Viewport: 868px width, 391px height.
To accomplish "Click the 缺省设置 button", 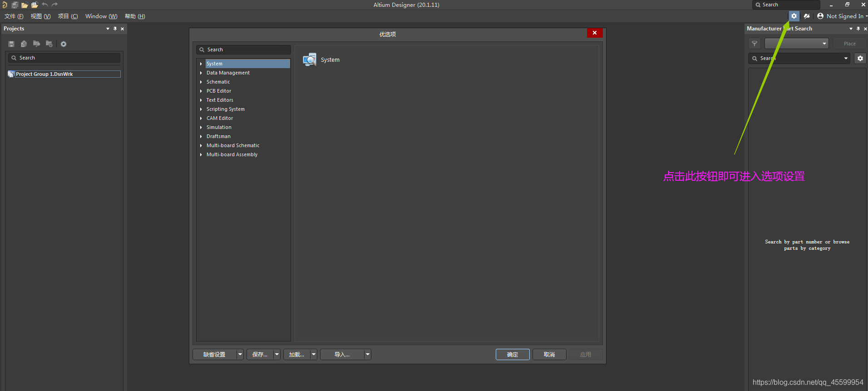I will pos(214,354).
